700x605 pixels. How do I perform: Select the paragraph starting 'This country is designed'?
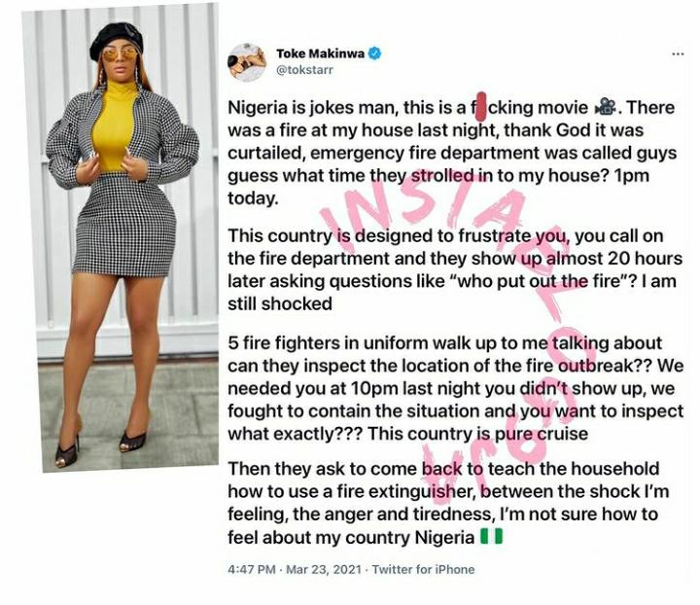[455, 269]
